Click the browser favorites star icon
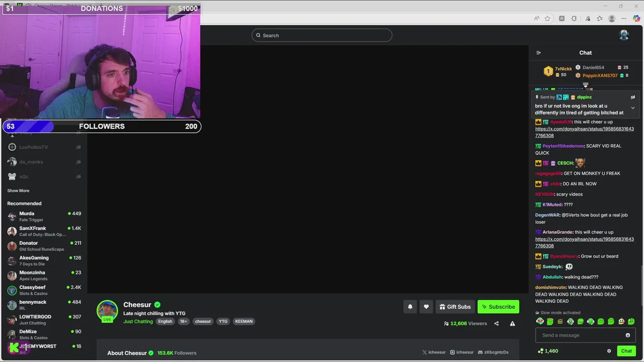Screen dimensions: 644x362 click(x=547, y=19)
